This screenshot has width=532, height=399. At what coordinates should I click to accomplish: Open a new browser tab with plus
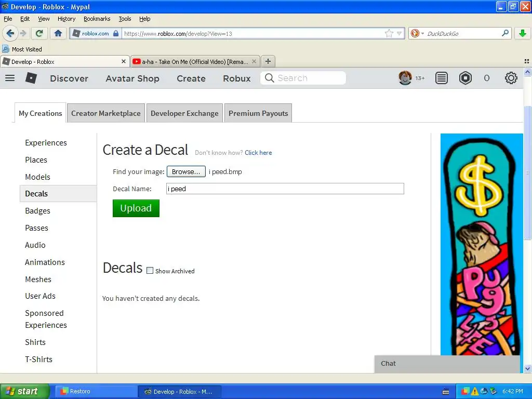[268, 61]
